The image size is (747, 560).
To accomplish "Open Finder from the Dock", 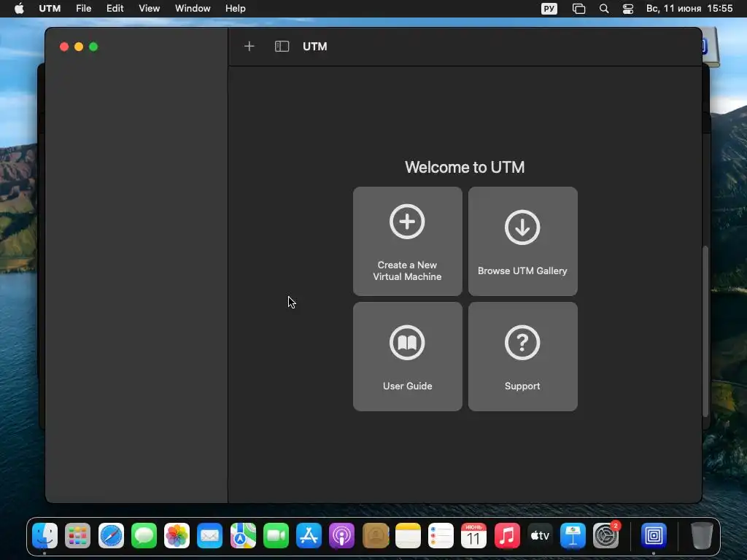I will click(x=44, y=535).
